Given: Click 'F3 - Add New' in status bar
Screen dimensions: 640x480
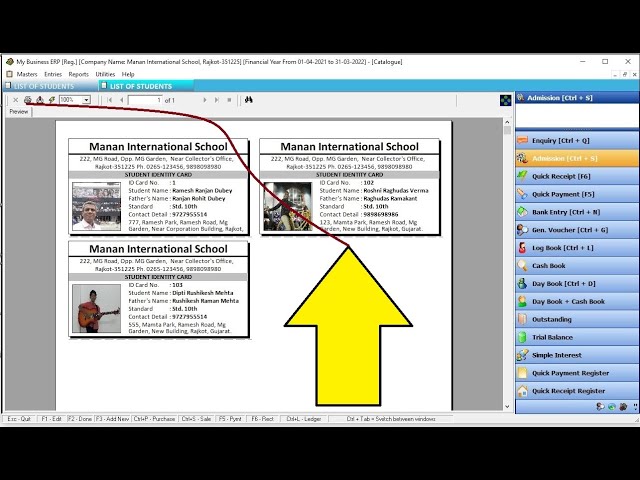Looking at the screenshot, I should [112, 419].
